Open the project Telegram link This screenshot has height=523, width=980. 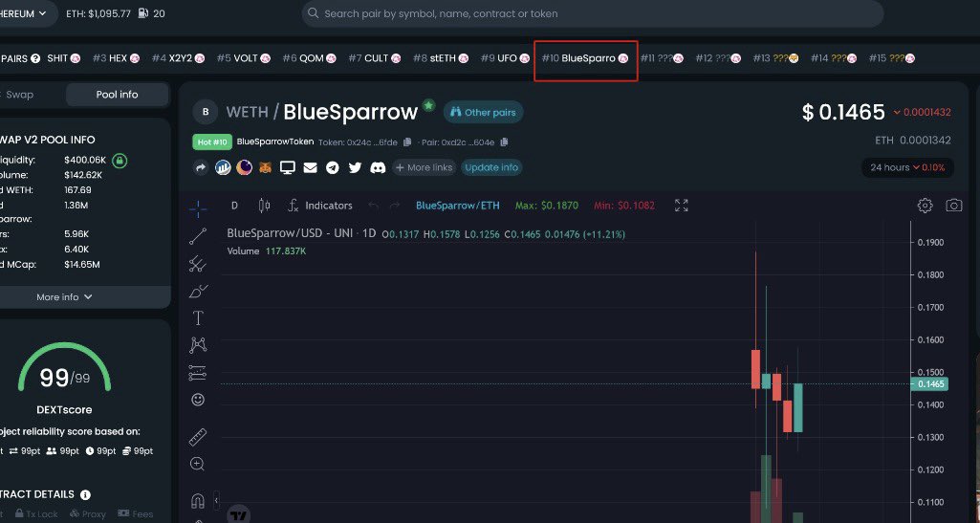click(333, 167)
